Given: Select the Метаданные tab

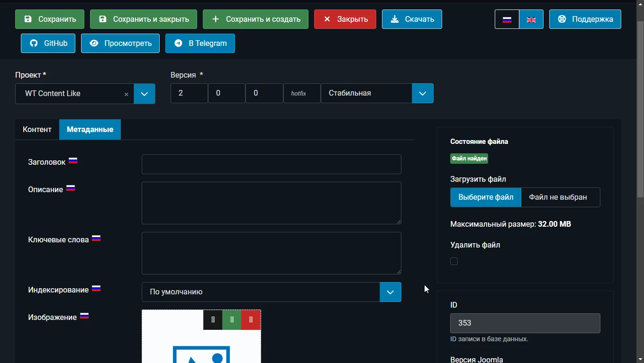Looking at the screenshot, I should coord(90,129).
